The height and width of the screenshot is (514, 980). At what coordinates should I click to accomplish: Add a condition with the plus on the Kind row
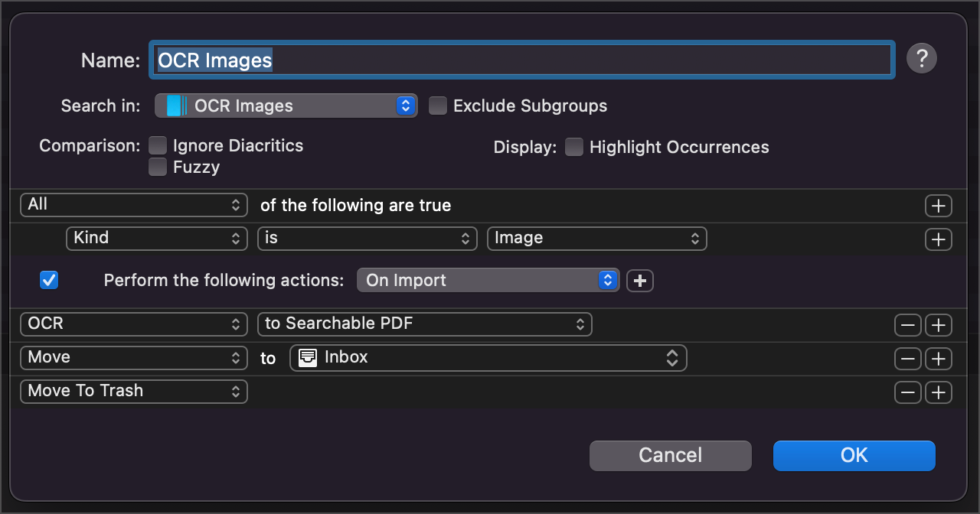938,239
